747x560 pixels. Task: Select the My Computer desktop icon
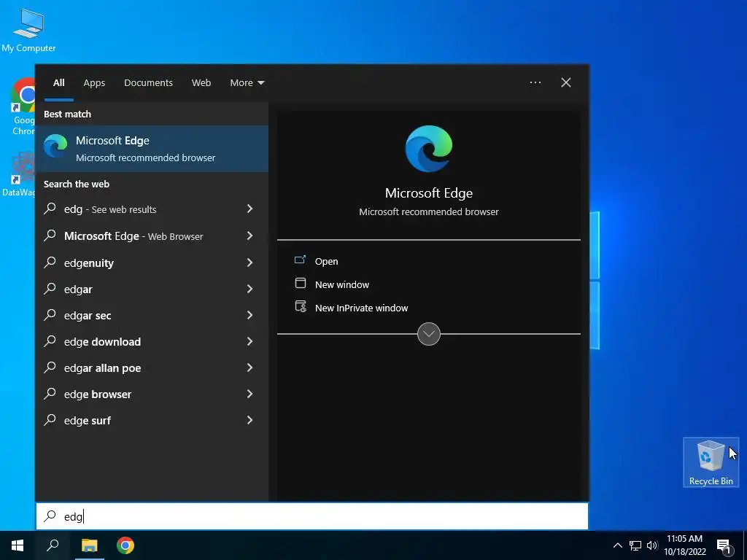tap(28, 31)
